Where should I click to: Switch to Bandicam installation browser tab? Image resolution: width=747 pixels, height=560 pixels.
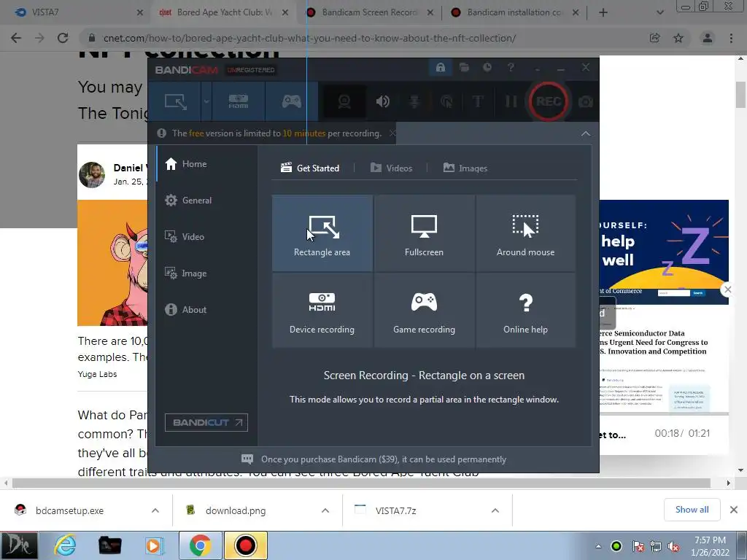(514, 12)
